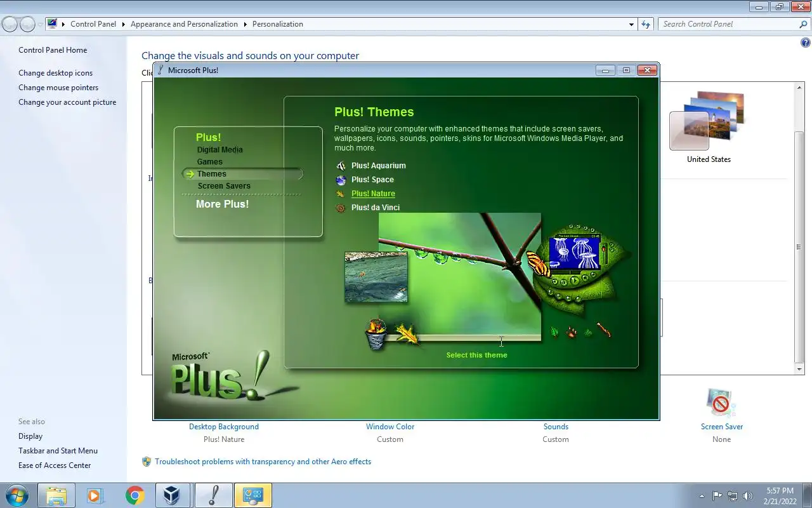Open VirtualBox from the taskbar
The width and height of the screenshot is (812, 508).
[x=173, y=495]
